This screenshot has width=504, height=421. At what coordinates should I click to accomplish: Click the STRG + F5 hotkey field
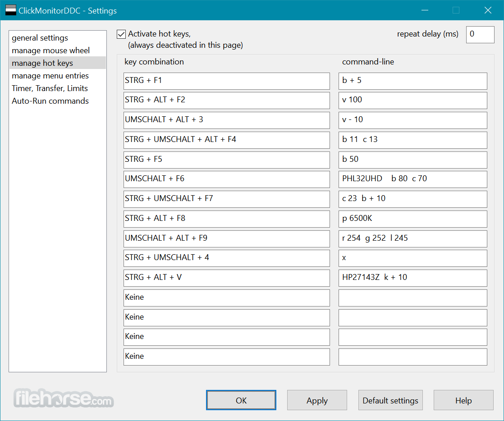point(227,160)
